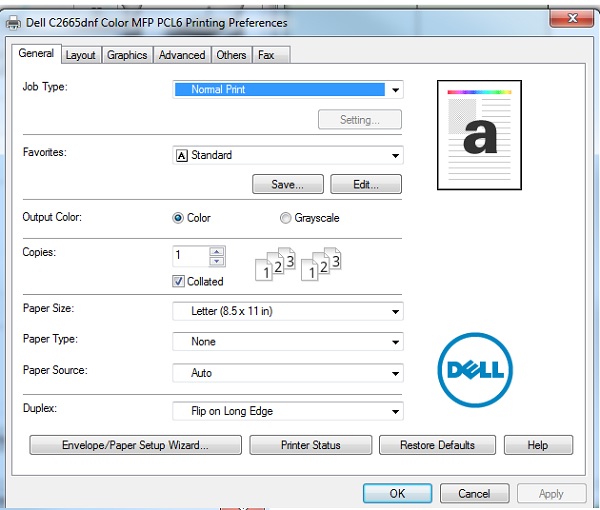Viewport: 600px width, 510px height.
Task: Click the Help button
Action: coord(538,445)
